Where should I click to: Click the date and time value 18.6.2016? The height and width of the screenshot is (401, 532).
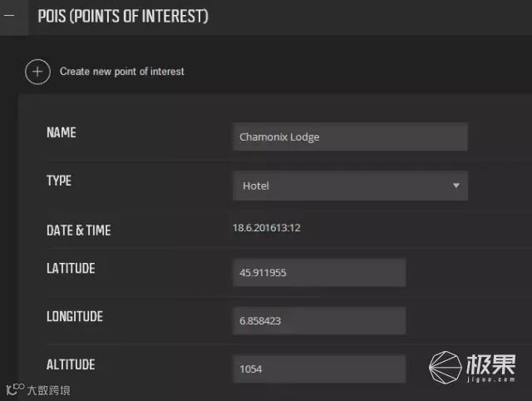266,228
